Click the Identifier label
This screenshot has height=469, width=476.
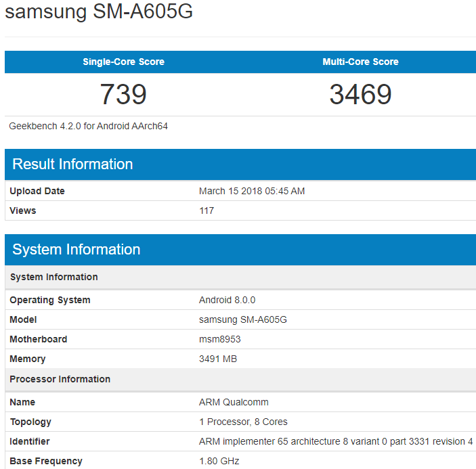click(x=29, y=441)
